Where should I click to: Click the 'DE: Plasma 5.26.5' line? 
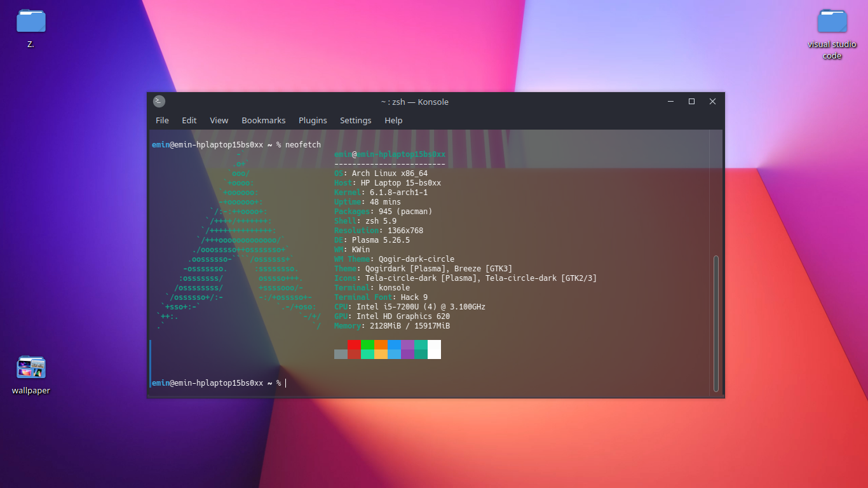pyautogui.click(x=372, y=240)
